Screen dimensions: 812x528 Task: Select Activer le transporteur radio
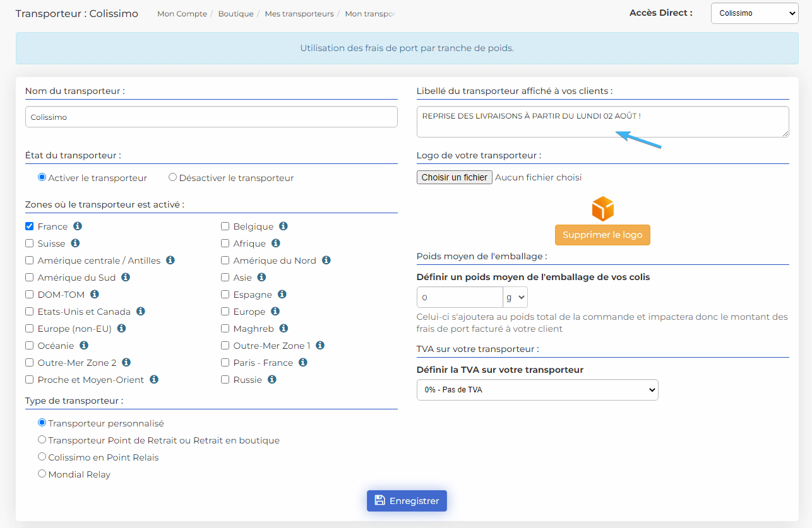pos(42,177)
